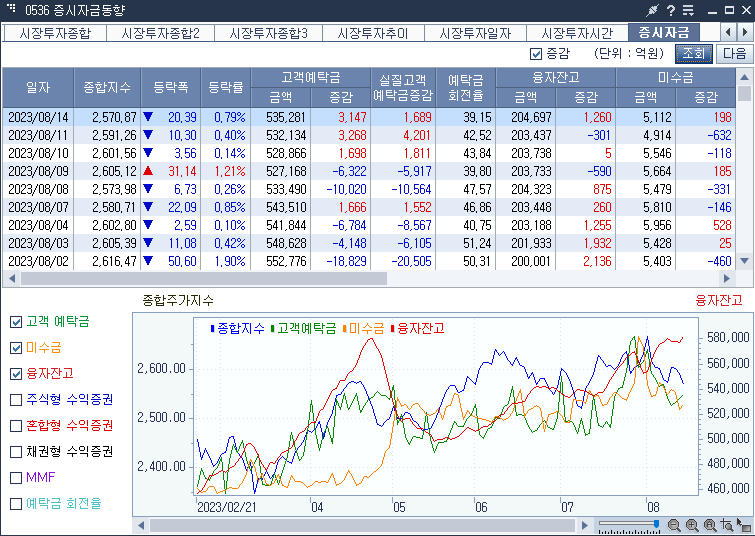The image size is (755, 536).
Task: Switch to 시장투자종합3 tab
Action: coord(268,33)
